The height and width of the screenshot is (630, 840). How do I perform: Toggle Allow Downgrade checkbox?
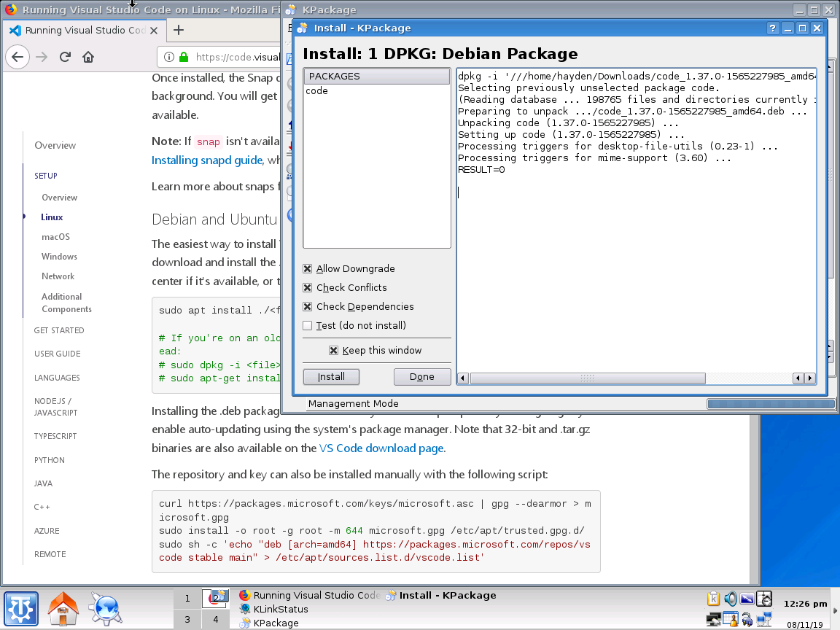(x=308, y=268)
